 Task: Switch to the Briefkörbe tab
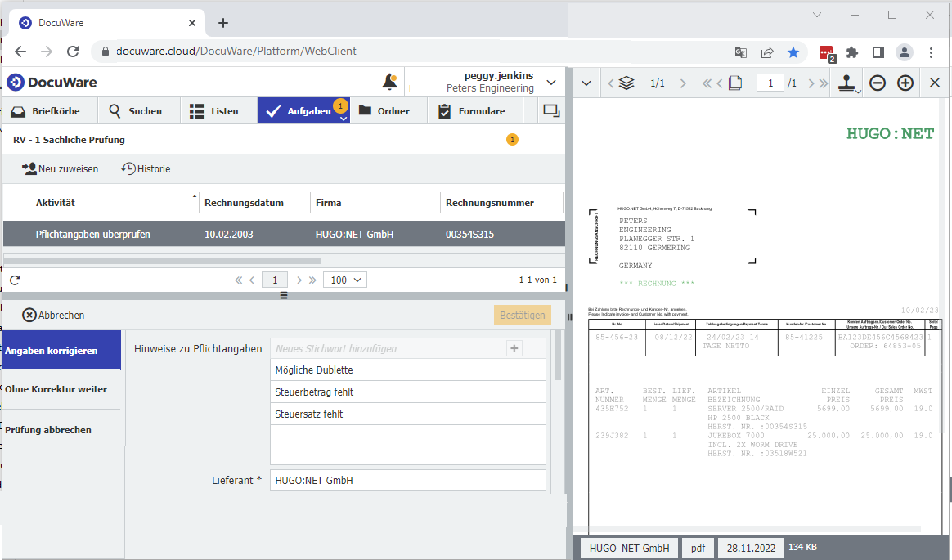47,110
